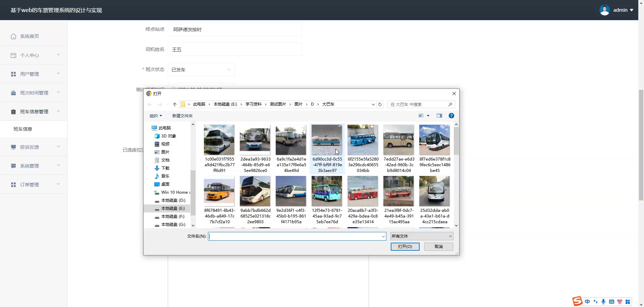Expand the 班次状态 dropdown showing 已发车

[x=201, y=70]
